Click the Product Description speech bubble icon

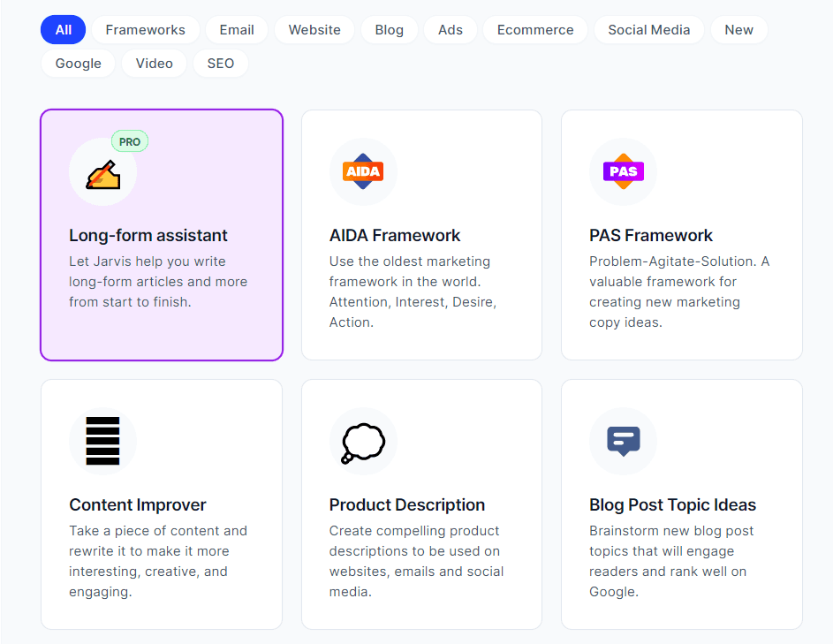[x=363, y=441]
